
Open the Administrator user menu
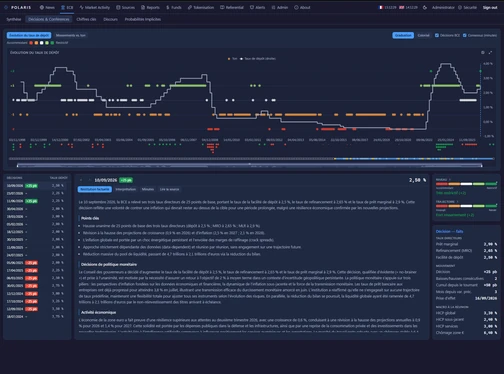pyautogui.click(x=443, y=7)
